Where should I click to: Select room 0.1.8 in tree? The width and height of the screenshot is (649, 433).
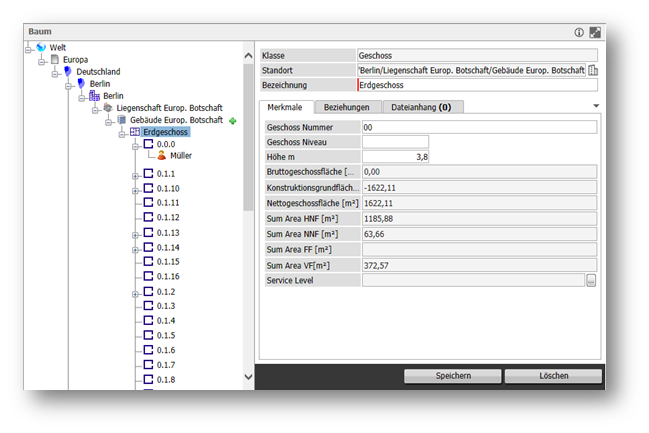[x=166, y=380]
